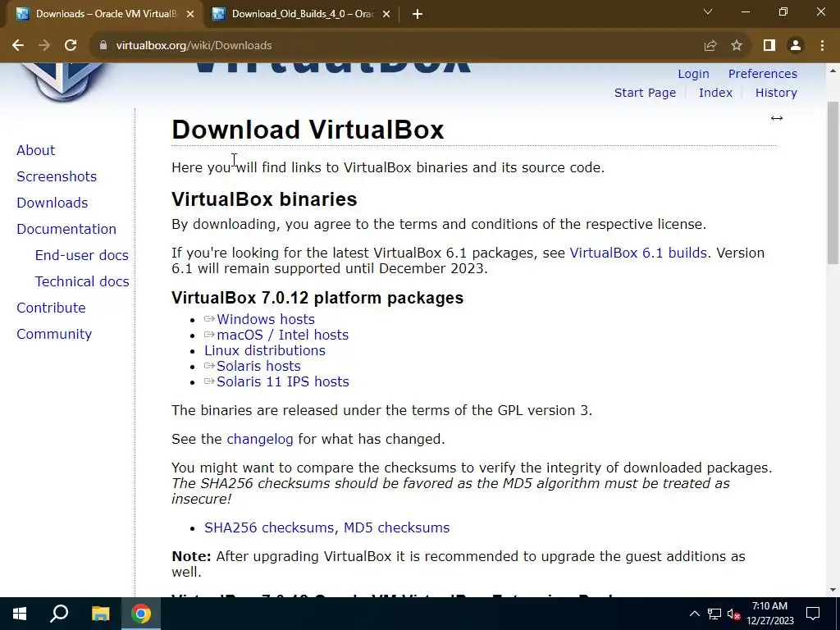Viewport: 840px width, 630px height.
Task: Open the Community sidebar link
Action: pos(54,334)
